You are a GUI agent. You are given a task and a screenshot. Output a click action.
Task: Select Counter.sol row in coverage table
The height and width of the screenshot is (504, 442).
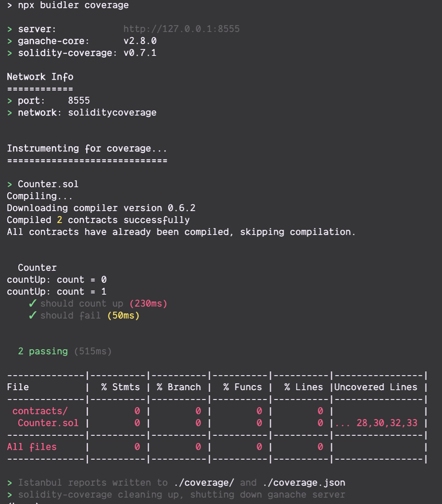point(217,423)
